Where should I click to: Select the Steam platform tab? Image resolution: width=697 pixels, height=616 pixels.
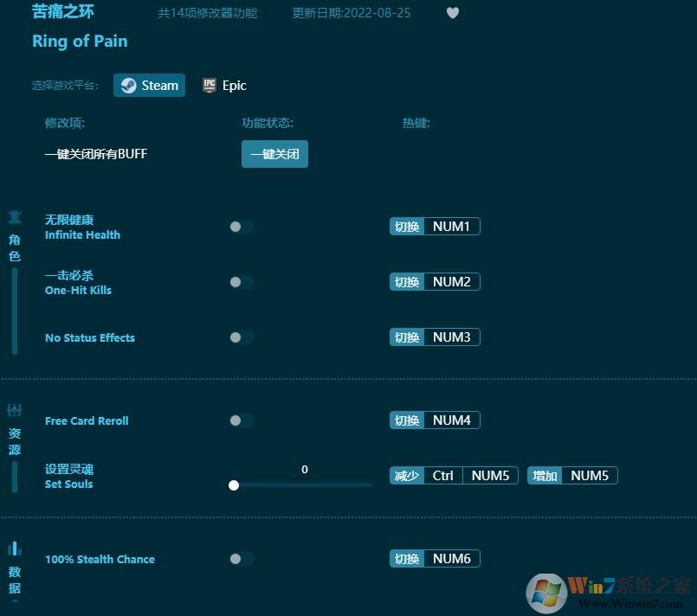pos(149,86)
